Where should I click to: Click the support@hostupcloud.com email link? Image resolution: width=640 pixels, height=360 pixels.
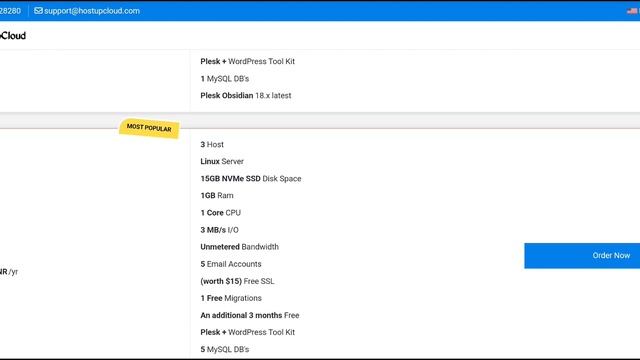click(x=92, y=11)
